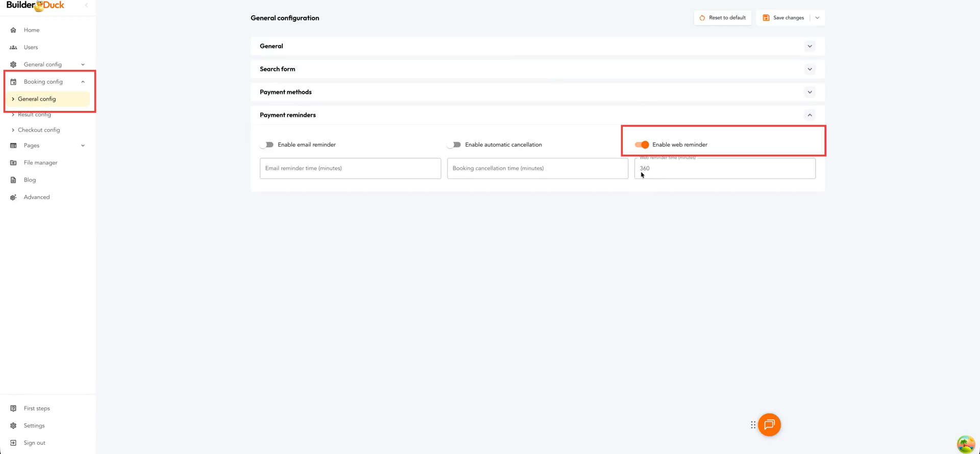The image size is (980, 454).
Task: Enable the email reminder toggle
Action: [267, 145]
